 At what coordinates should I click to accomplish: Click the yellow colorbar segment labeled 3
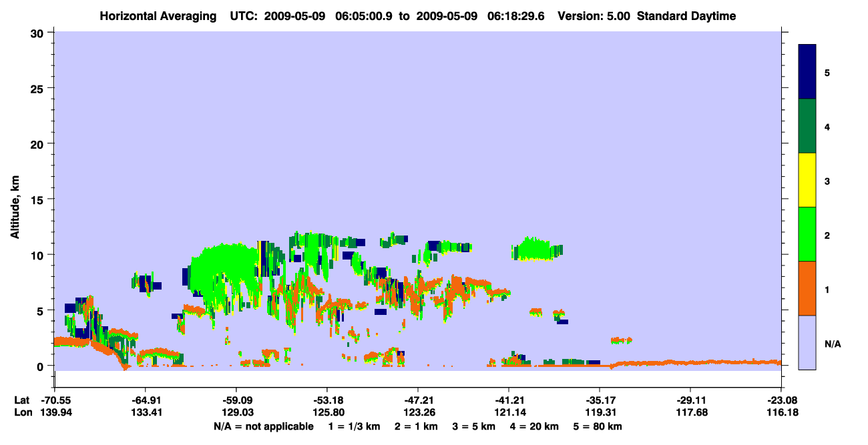coord(807,180)
